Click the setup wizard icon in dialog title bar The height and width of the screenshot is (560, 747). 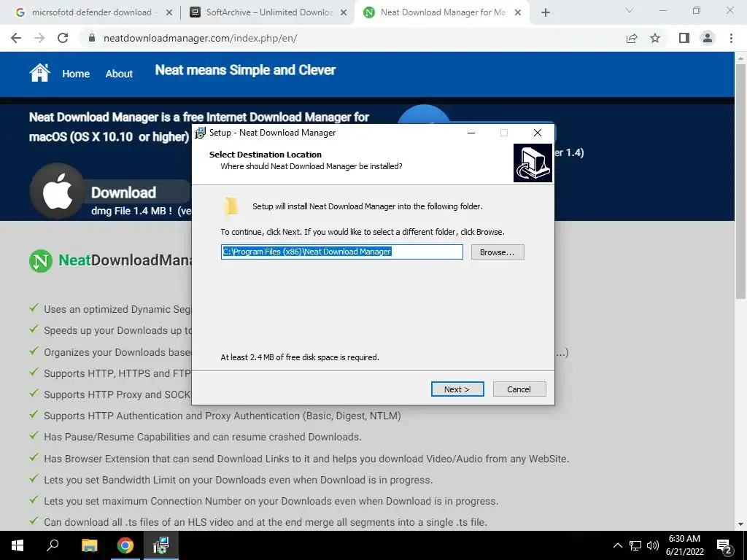[x=200, y=133]
